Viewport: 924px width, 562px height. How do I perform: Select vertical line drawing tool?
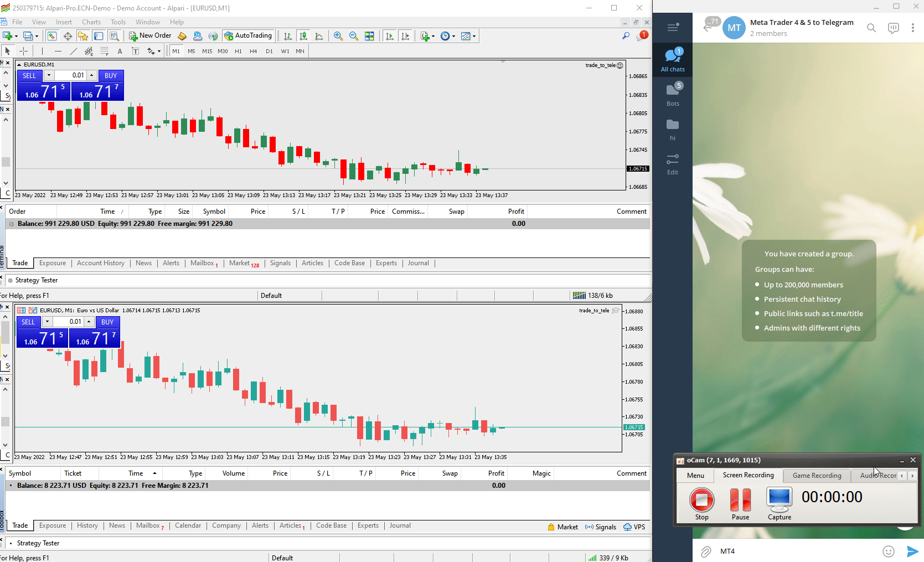point(42,51)
